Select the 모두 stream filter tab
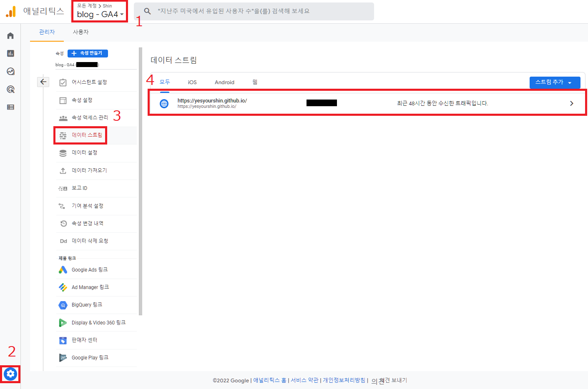Screen dimensions: 588x389 (165, 82)
